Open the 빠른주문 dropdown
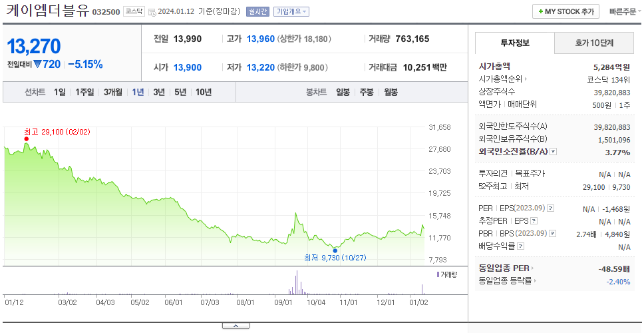644x333 pixels. (x=625, y=11)
